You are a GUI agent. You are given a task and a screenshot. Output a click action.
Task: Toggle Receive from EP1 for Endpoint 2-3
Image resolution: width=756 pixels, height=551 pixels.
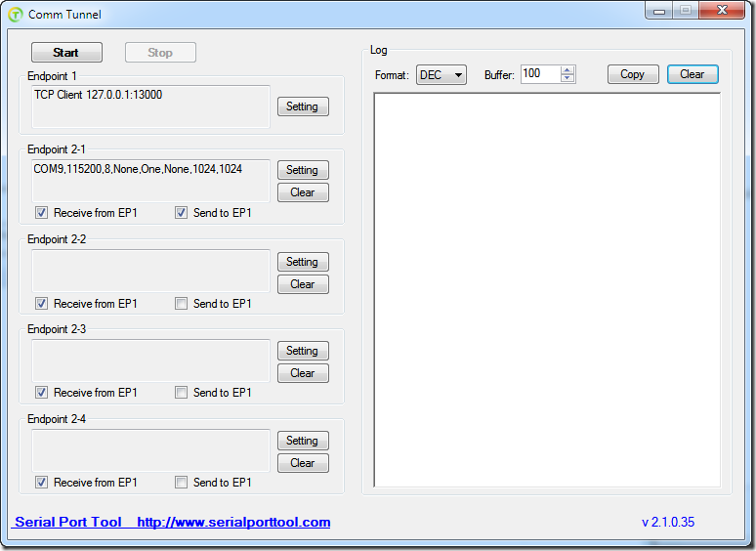coord(41,393)
